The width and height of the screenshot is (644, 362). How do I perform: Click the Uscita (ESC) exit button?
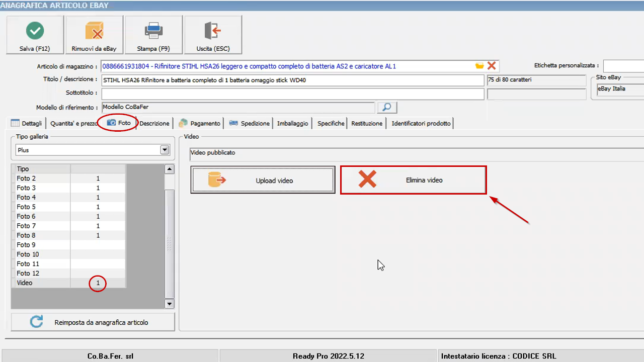pyautogui.click(x=213, y=35)
